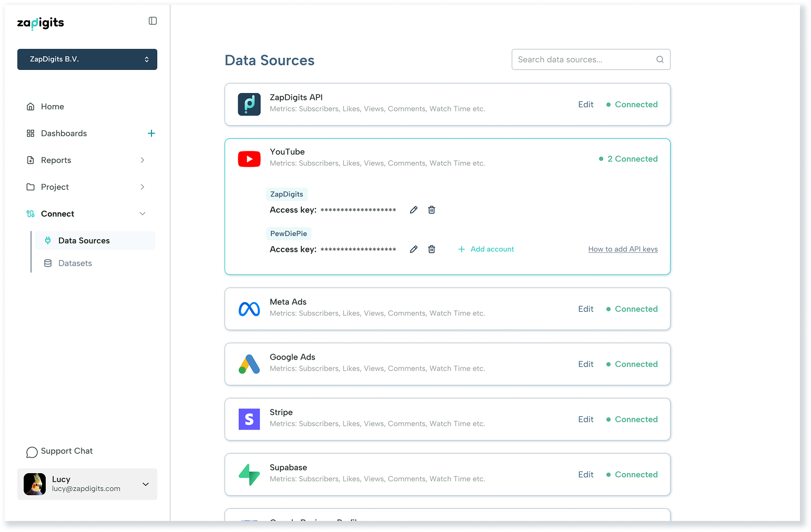Open the Datasets page
Viewport: 811px width, 532px height.
(x=75, y=263)
